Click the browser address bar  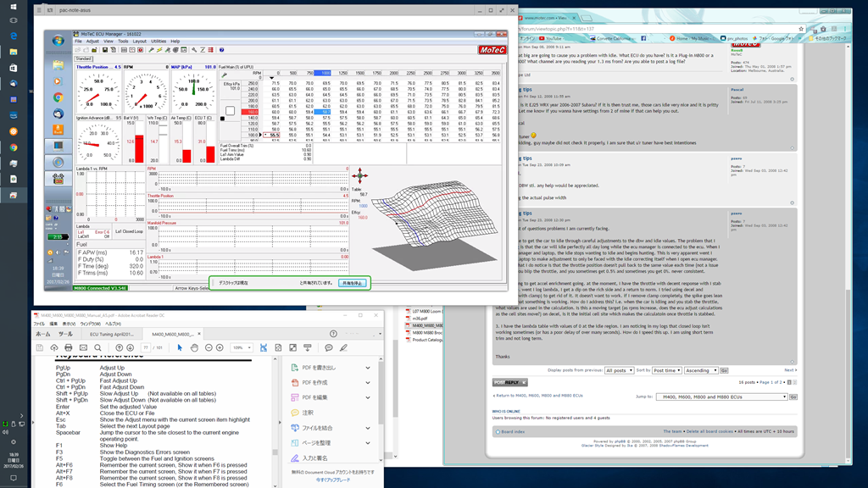click(659, 29)
